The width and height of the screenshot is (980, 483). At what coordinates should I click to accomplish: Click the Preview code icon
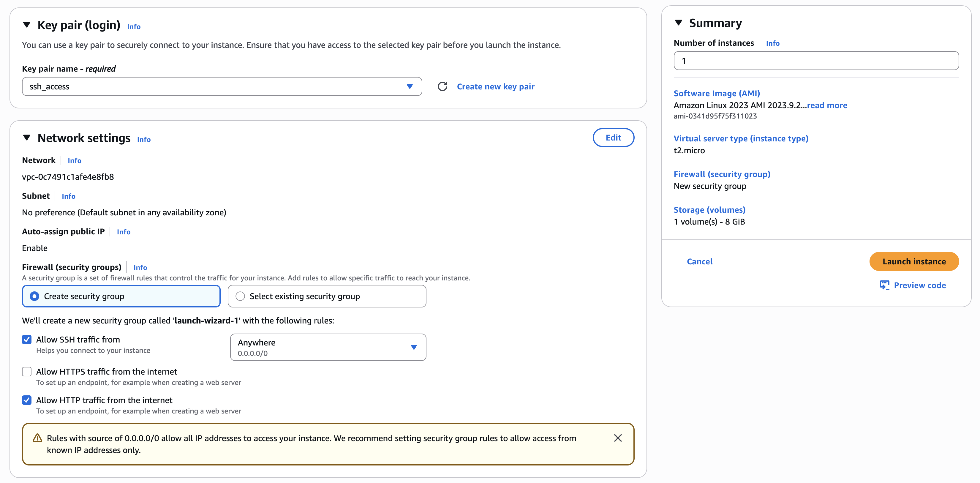click(x=884, y=285)
